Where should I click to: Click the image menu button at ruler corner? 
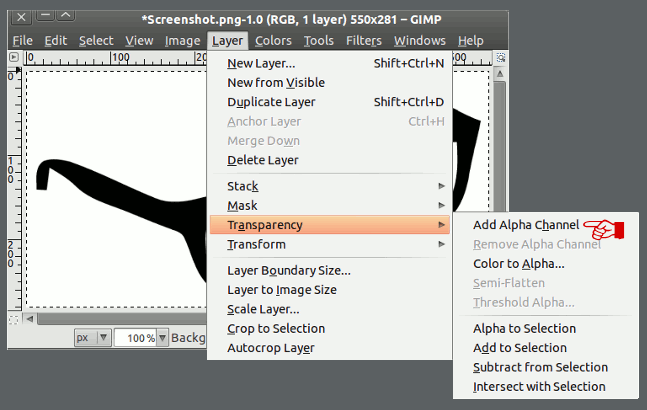14,57
